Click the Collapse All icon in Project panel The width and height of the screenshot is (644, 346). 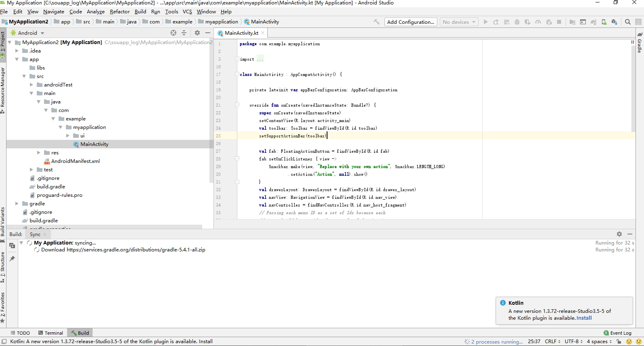tap(184, 33)
